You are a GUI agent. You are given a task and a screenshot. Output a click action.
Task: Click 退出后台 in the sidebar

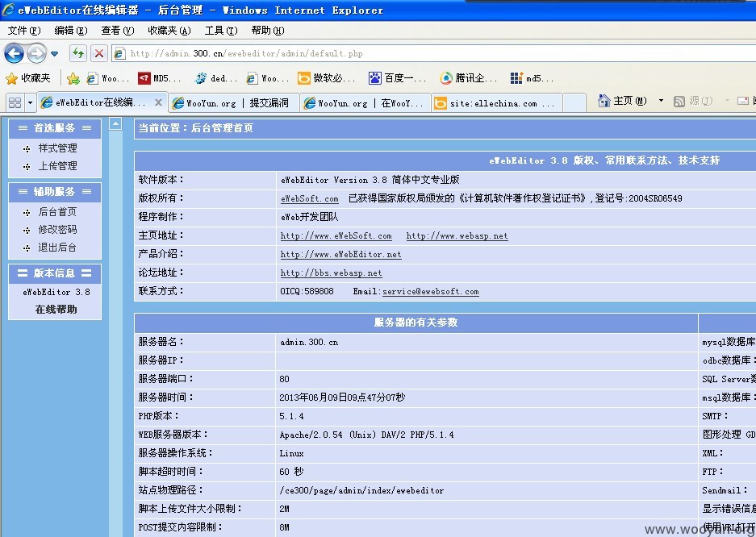pos(57,248)
